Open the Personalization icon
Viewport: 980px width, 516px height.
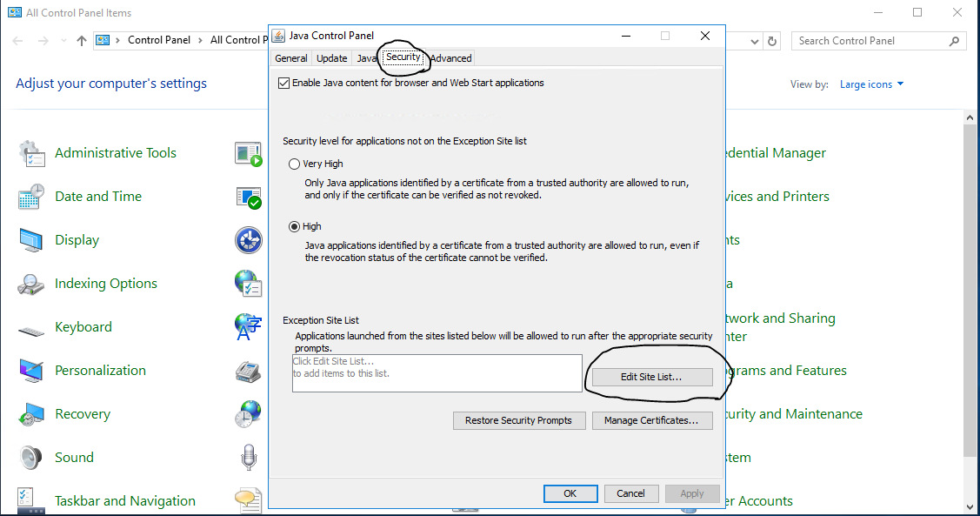point(31,371)
